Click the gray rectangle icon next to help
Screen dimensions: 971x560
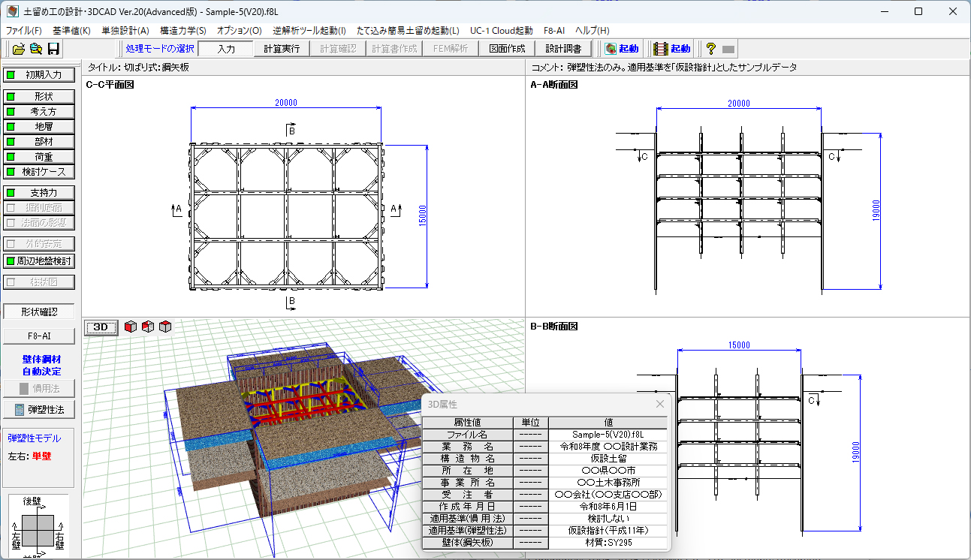point(728,50)
